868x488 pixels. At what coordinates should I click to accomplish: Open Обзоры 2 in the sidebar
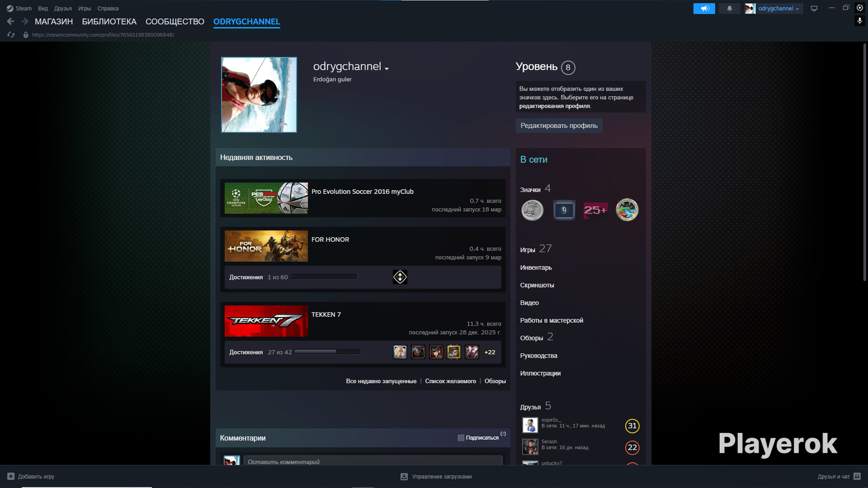tap(537, 337)
